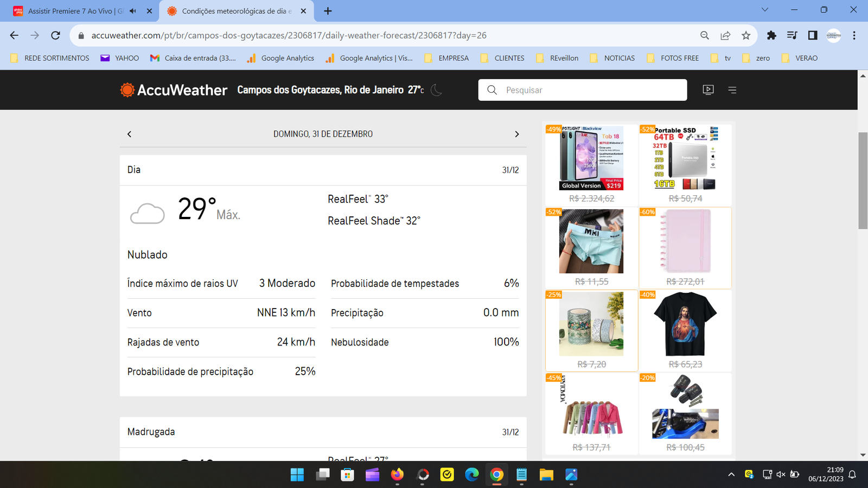
Task: Click the page vertical scrollbar thumb
Action: pos(863,180)
